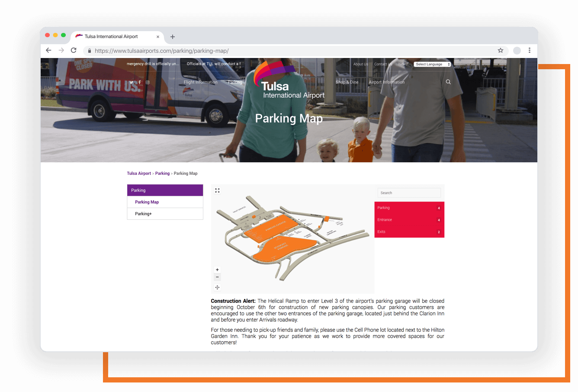Screen dimensions: 578x392
Task: Open the About Us link
Action: click(361, 64)
